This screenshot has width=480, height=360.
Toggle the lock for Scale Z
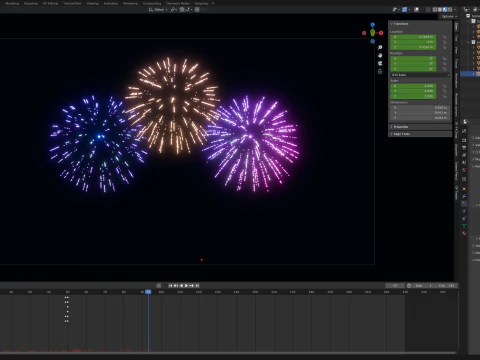point(444,96)
